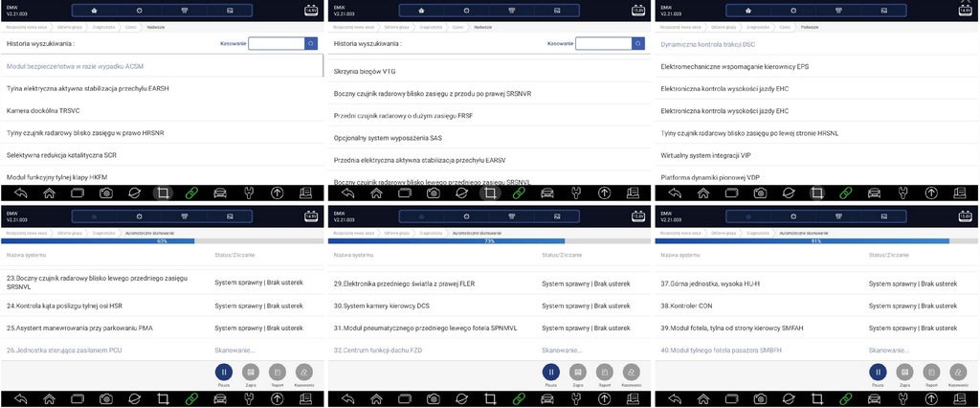Viewport: 980px width, 408px height.
Task: Tap recent apps icon in the DSC list panel's bottom bar
Action: point(732,193)
